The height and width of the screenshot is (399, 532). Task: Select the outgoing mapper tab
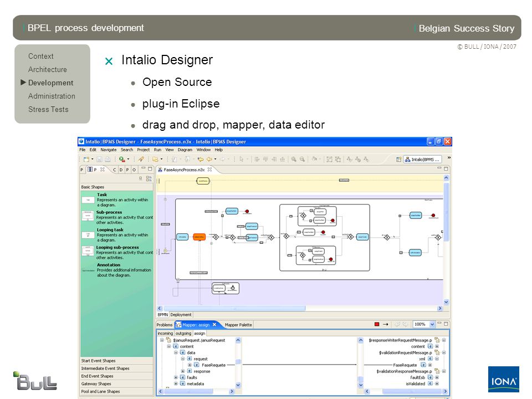point(183,334)
